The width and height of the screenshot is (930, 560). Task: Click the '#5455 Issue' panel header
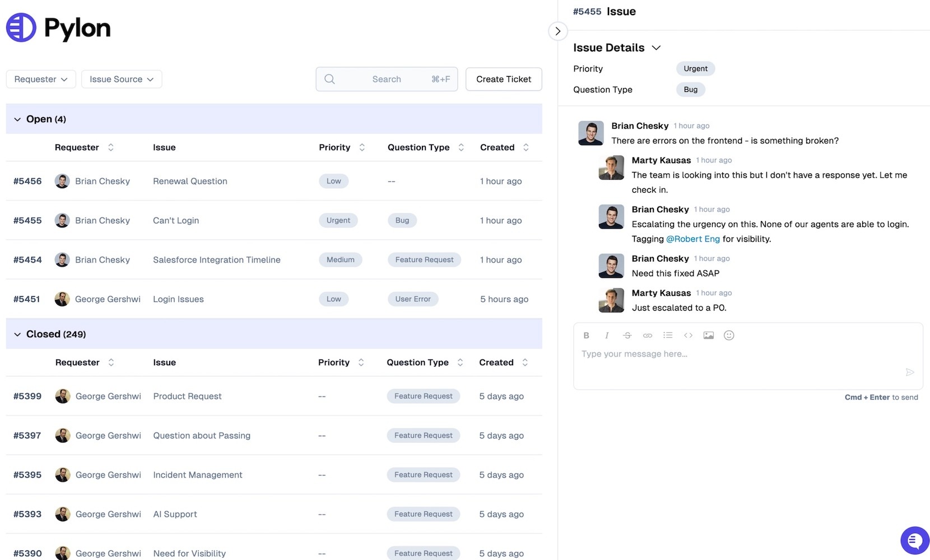click(604, 11)
